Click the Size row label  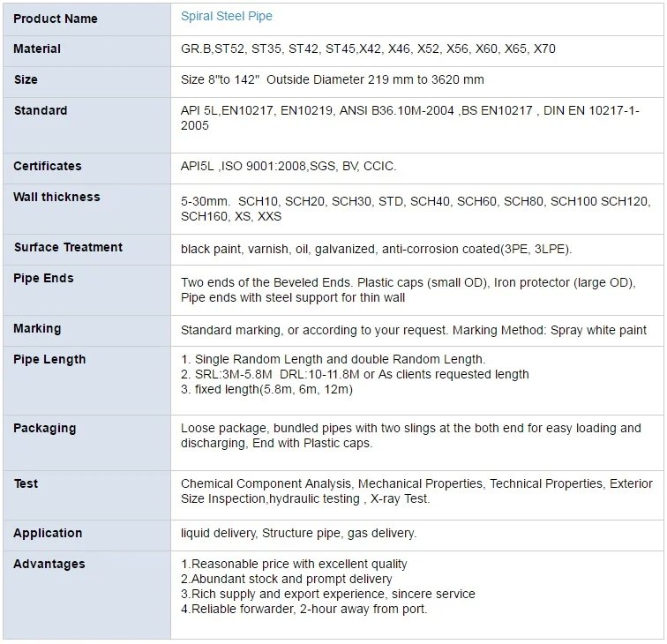tap(26, 80)
